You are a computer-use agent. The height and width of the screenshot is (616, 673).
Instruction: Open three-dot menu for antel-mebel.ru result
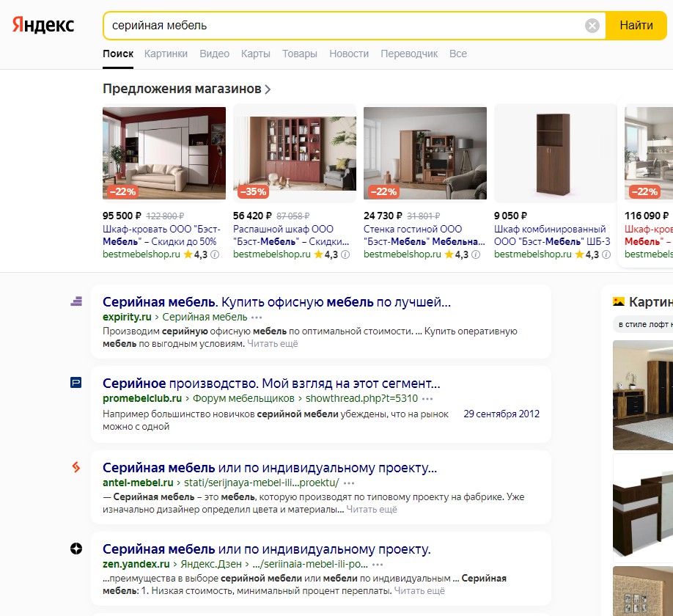click(349, 483)
